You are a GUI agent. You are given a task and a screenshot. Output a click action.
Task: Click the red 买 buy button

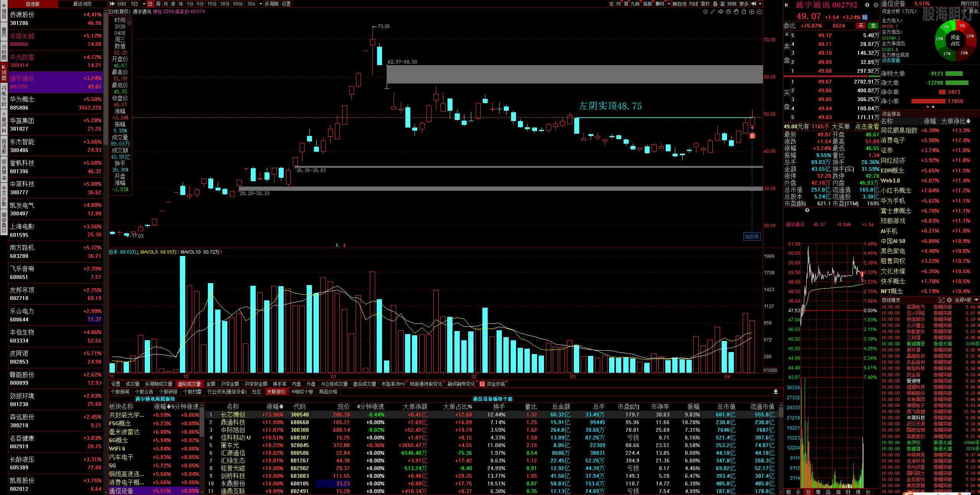tap(861, 26)
